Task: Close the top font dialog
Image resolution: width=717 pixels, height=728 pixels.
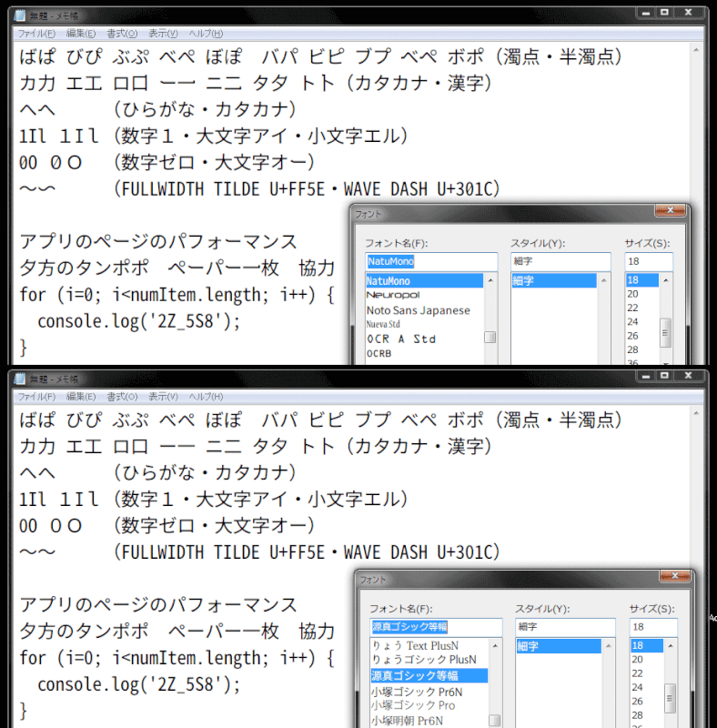Action: point(670,210)
